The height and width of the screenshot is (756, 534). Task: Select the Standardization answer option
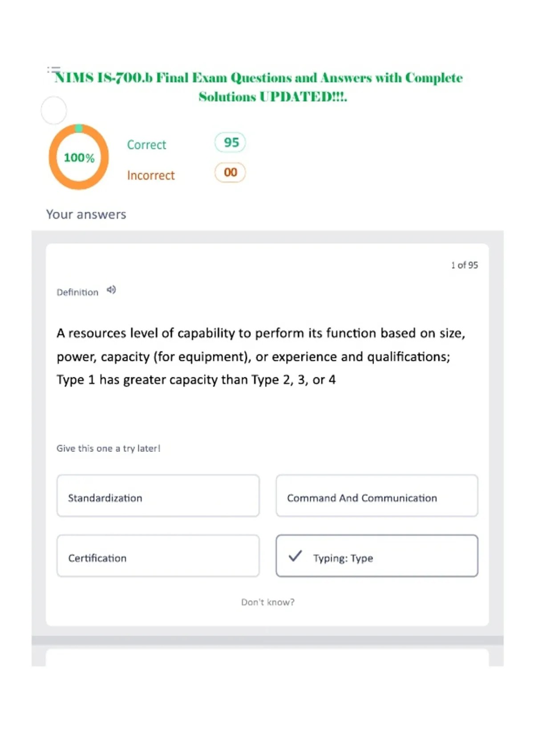pyautogui.click(x=158, y=496)
